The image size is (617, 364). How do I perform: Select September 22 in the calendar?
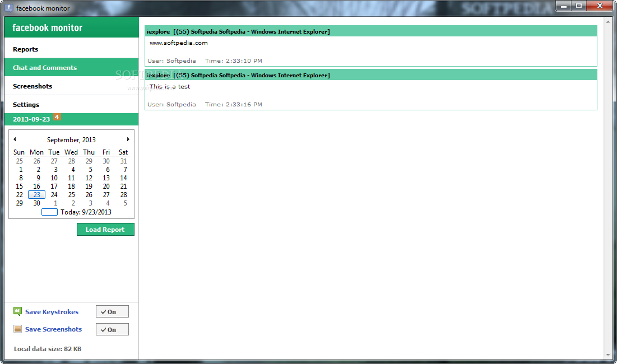[x=19, y=194]
